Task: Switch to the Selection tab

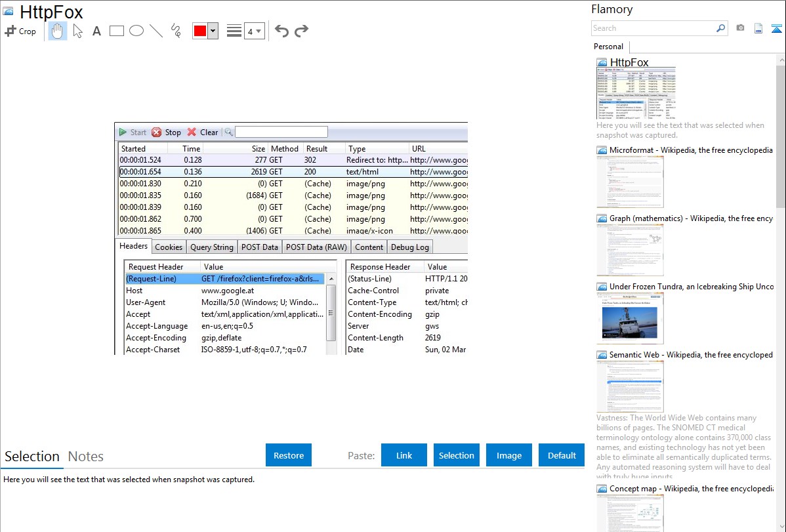Action: [x=32, y=457]
